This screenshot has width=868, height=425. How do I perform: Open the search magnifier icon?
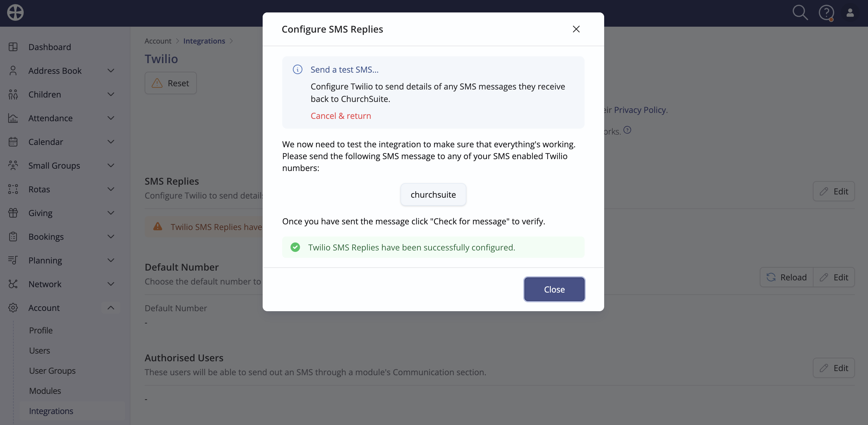coord(800,13)
